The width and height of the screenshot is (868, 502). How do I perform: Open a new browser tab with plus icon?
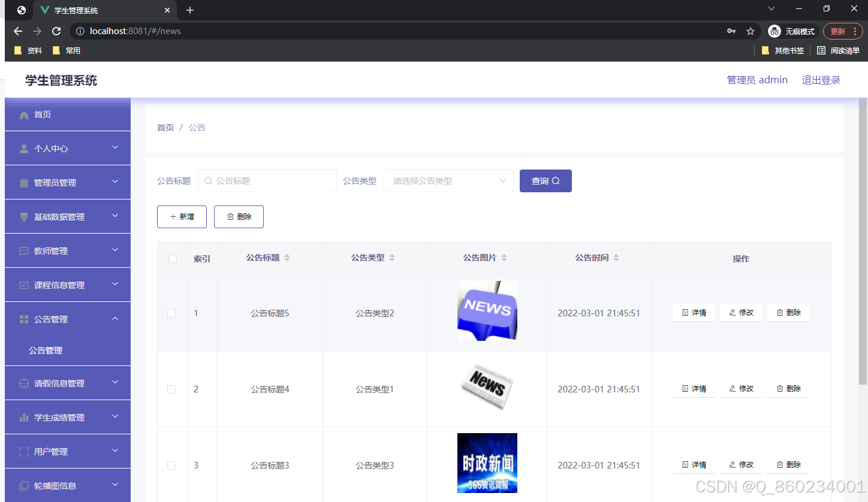point(190,10)
